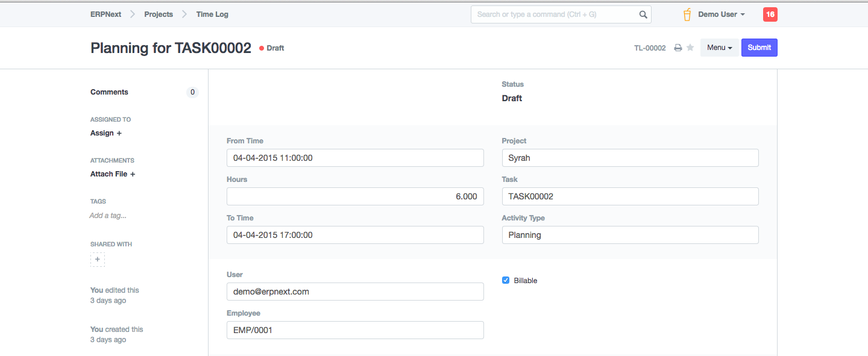868x356 pixels.
Task: Navigate to Projects breadcrumb
Action: coord(159,14)
